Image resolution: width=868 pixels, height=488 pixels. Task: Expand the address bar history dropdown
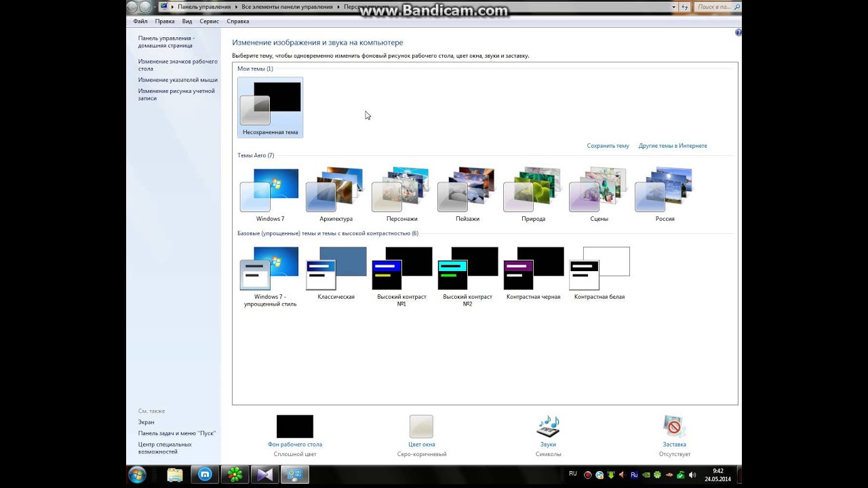674,7
